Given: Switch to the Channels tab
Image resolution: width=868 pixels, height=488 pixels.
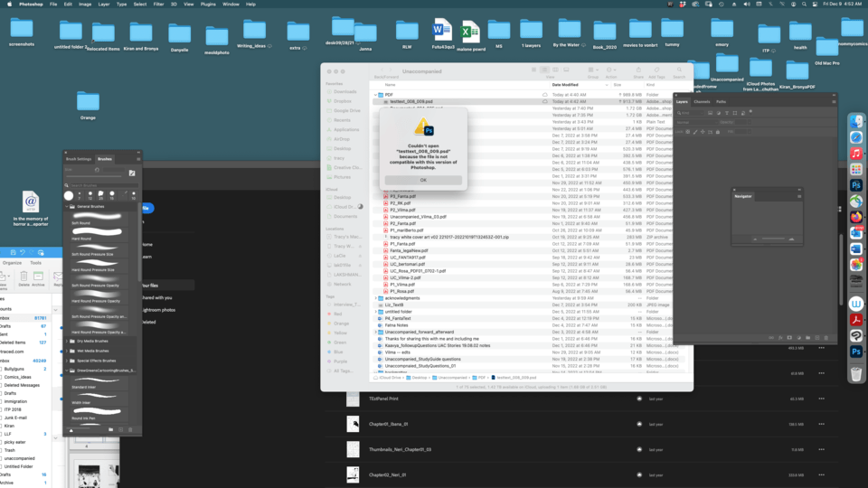Looking at the screenshot, I should (702, 101).
